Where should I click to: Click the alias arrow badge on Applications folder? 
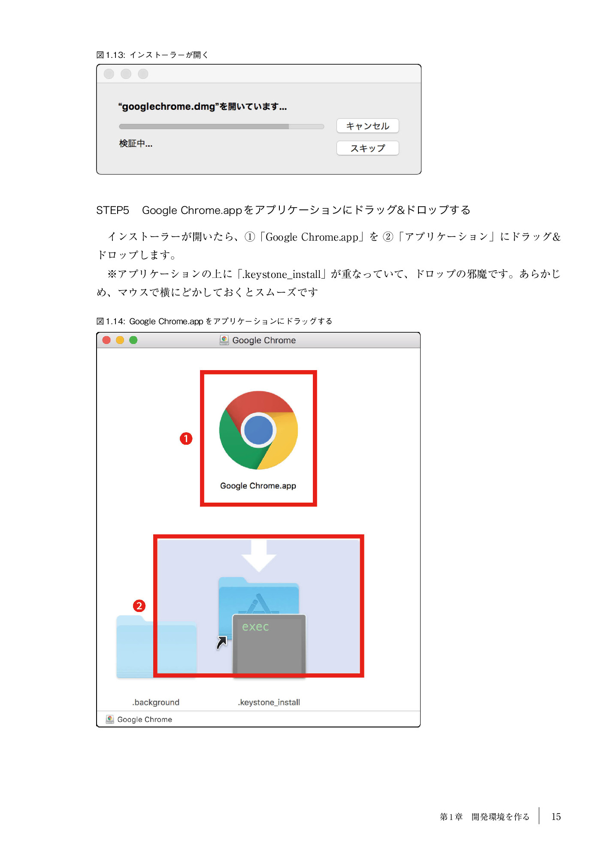coord(222,642)
